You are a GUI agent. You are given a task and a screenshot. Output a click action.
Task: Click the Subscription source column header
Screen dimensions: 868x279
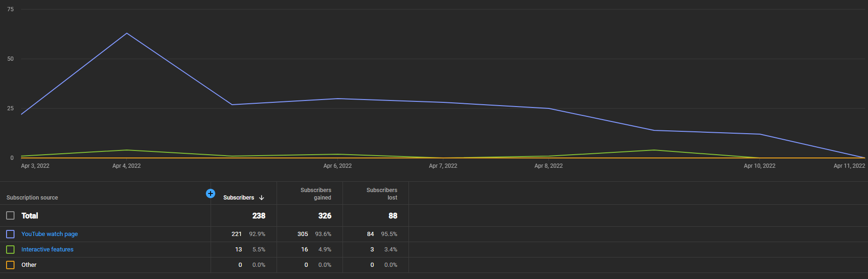tap(32, 198)
